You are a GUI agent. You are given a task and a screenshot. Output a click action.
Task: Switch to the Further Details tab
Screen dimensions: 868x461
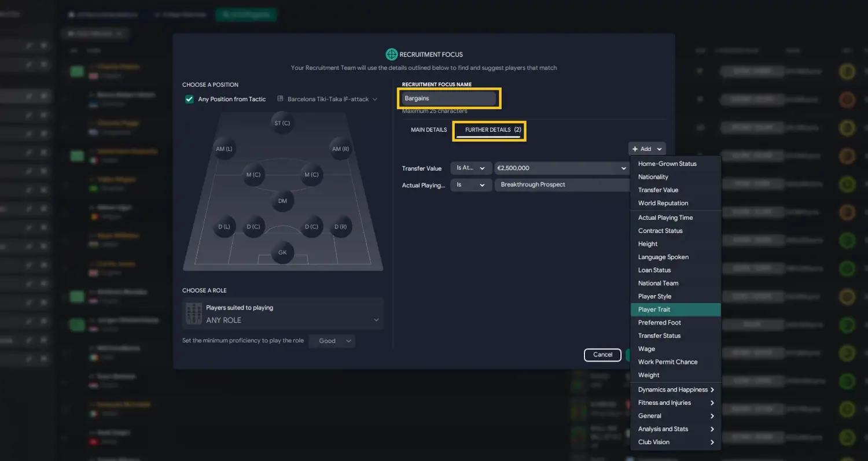[489, 130]
